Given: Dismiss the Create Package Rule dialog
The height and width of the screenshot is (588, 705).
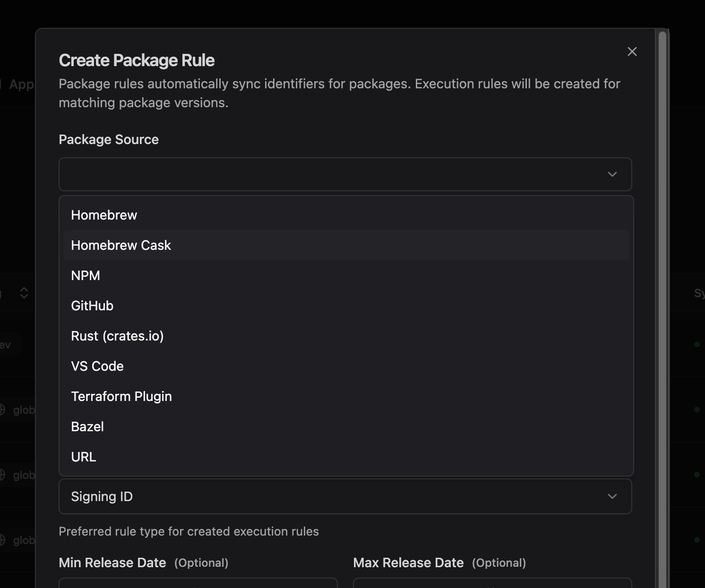Looking at the screenshot, I should [x=632, y=51].
